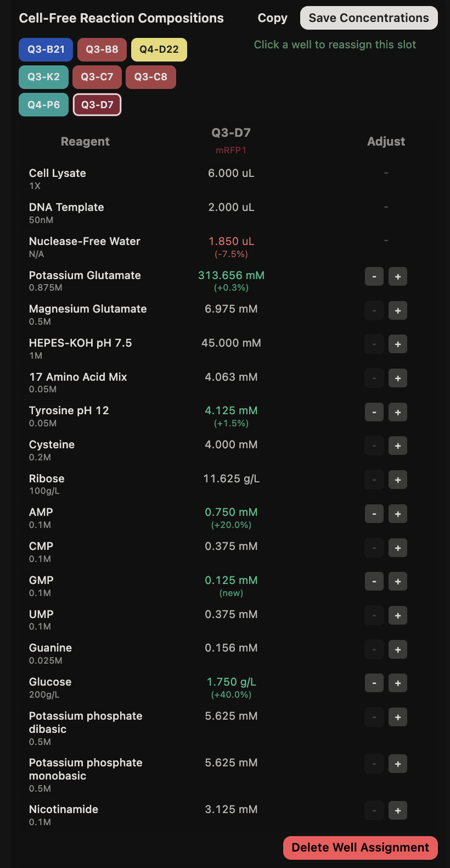Increase Ribose concentration with plus
The height and width of the screenshot is (868, 450).
[398, 480]
